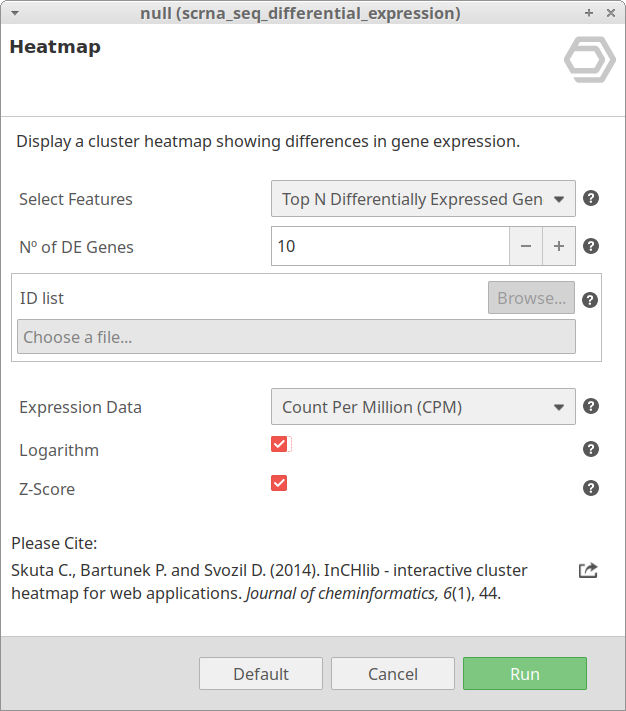Show help for Nº of DE Genes
This screenshot has width=626, height=711.
tap(591, 246)
